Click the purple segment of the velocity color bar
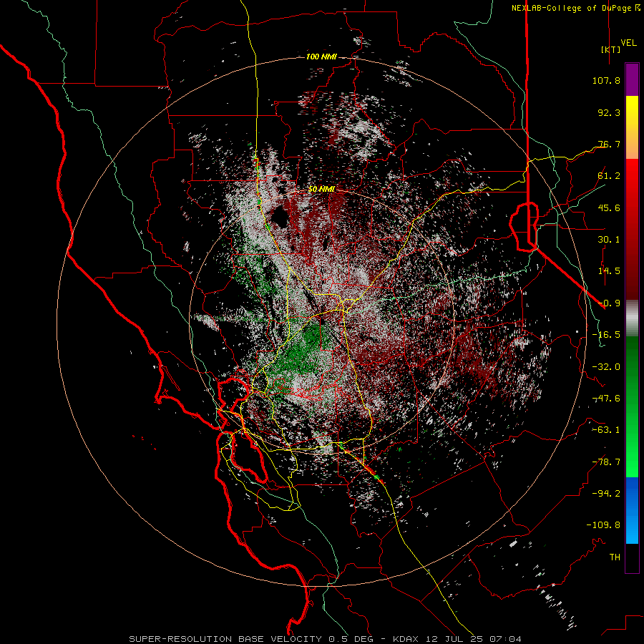Viewport: 644px width, 644px height. pyautogui.click(x=632, y=80)
